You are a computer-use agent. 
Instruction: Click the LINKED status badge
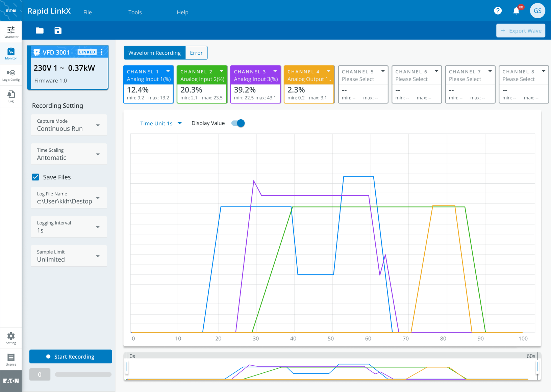[x=87, y=52]
